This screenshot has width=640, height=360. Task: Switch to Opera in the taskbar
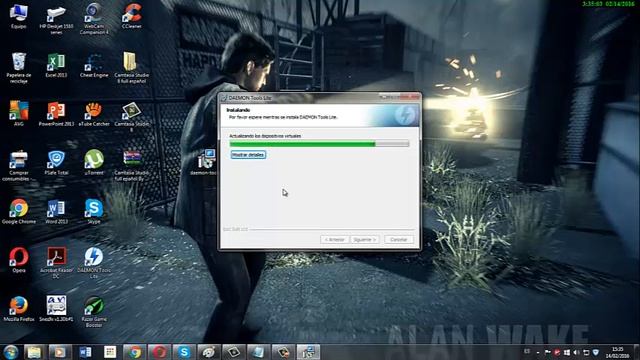(x=159, y=352)
